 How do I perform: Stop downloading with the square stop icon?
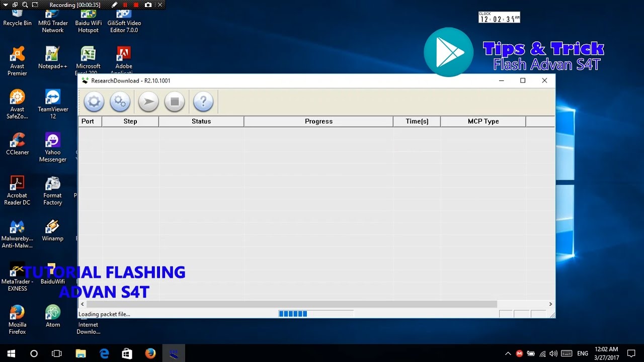click(175, 102)
